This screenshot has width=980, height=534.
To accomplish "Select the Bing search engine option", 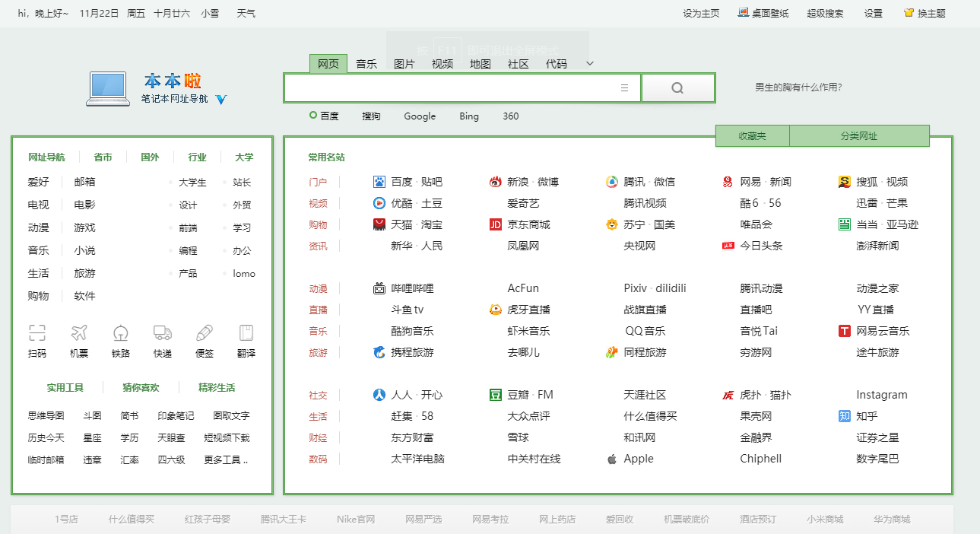I will [x=469, y=116].
